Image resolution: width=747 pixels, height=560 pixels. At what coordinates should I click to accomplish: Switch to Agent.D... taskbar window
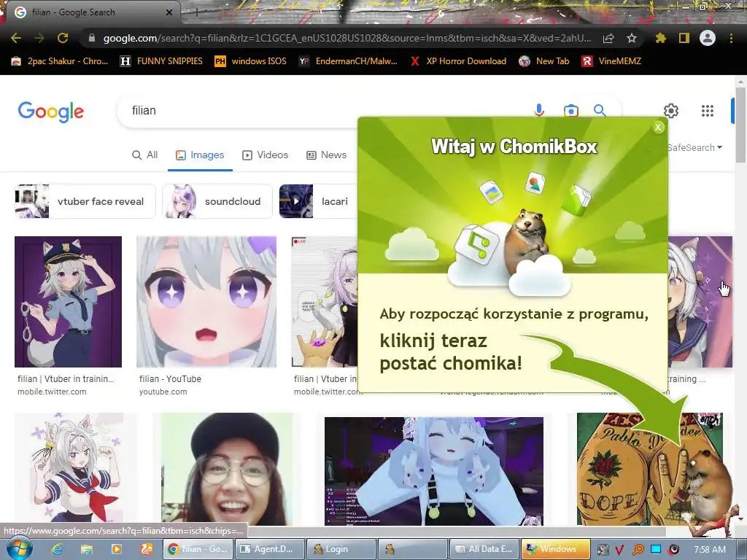click(x=269, y=549)
